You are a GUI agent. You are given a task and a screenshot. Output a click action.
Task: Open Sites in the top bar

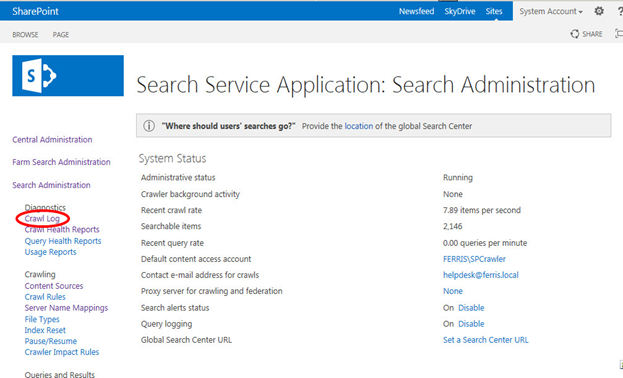494,12
